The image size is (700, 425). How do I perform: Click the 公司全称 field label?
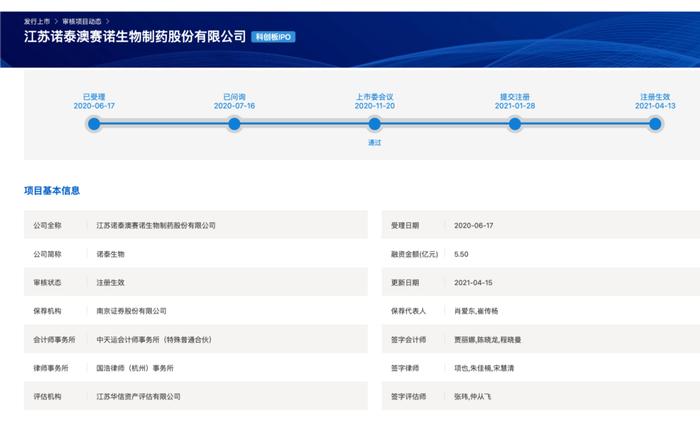click(47, 225)
